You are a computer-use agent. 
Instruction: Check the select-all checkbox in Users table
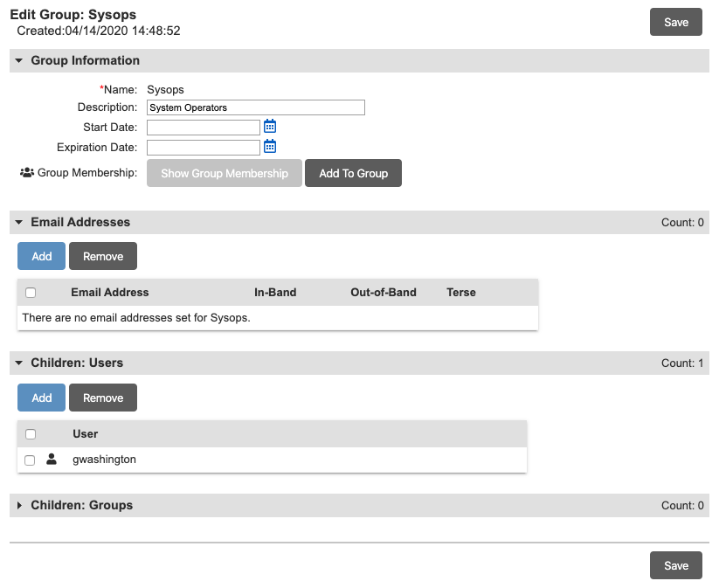30,433
